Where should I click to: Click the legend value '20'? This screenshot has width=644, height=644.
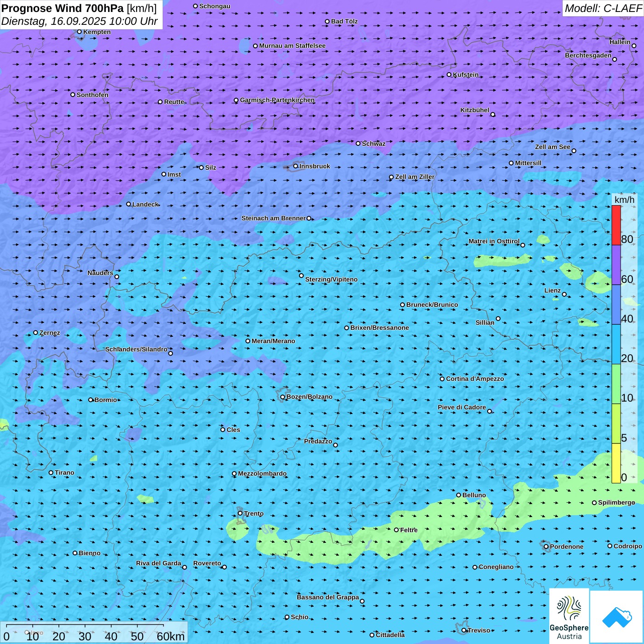pos(627,358)
